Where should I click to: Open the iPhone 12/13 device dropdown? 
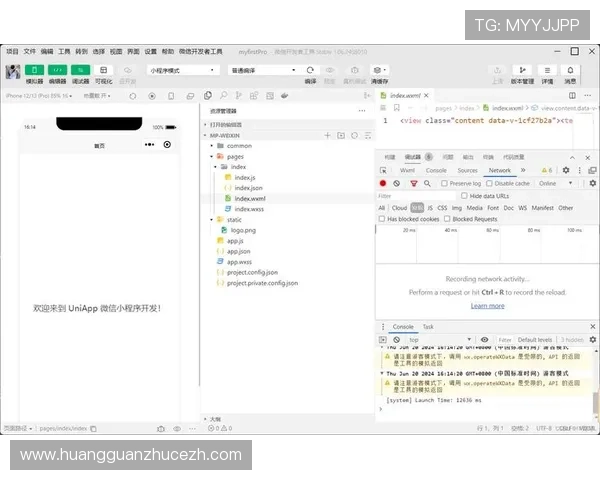click(39, 96)
